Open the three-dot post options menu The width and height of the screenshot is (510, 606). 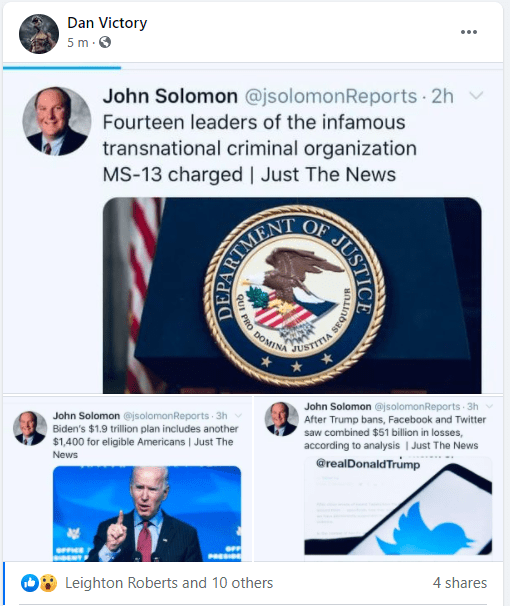pyautogui.click(x=469, y=32)
